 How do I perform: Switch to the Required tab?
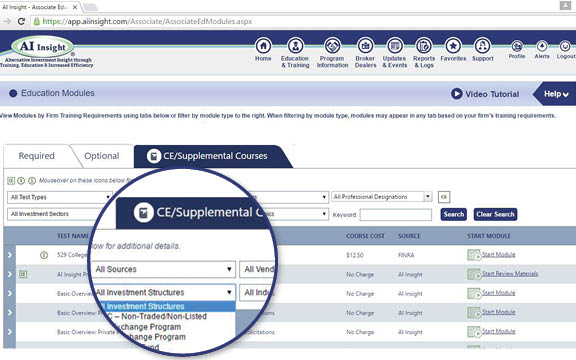pos(36,156)
